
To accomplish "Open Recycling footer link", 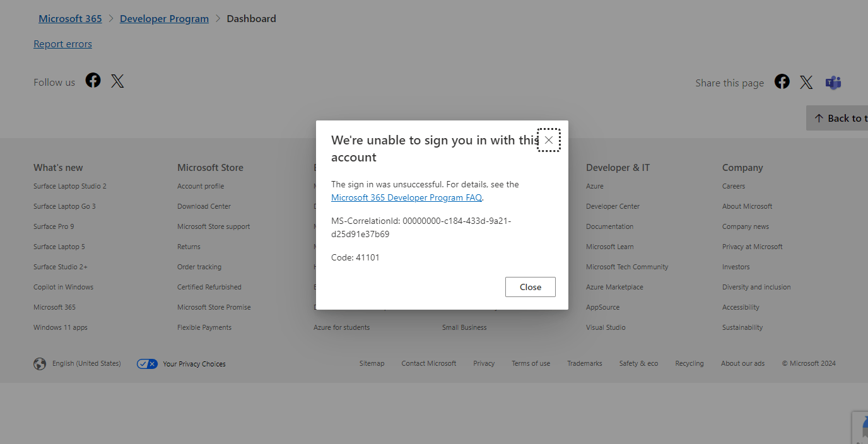I will [689, 363].
